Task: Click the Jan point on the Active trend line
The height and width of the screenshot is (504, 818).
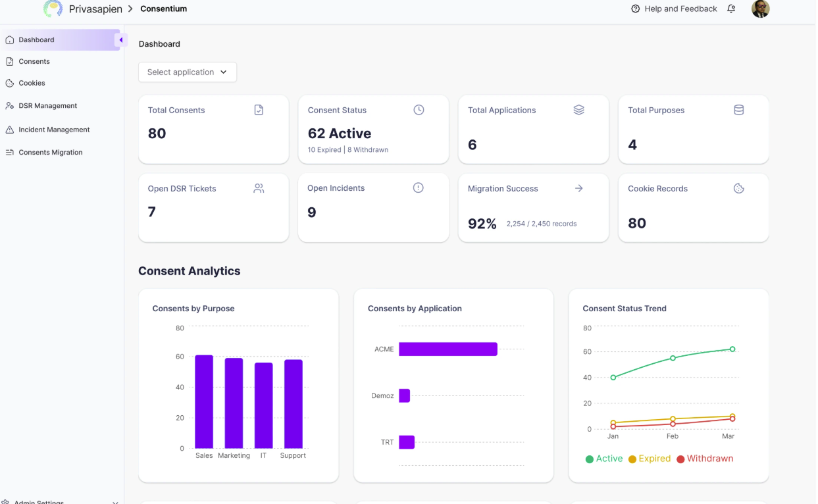Action: coord(613,378)
